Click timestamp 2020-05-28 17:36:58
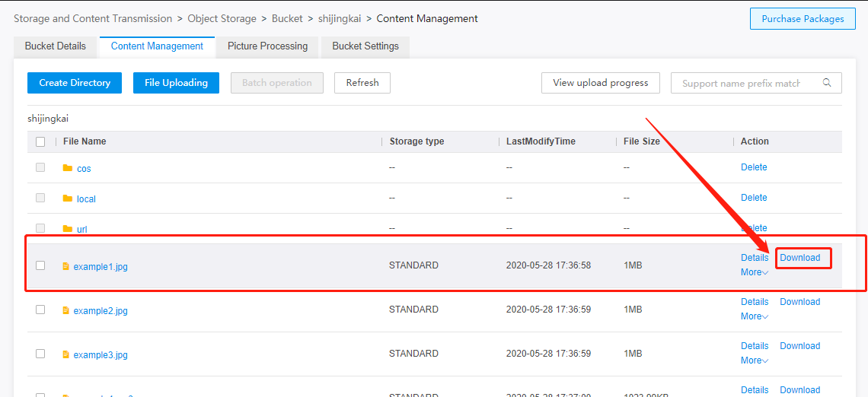 548,265
